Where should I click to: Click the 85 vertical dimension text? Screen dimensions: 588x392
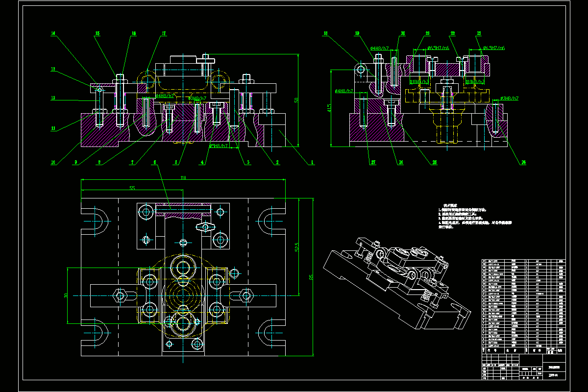pyautogui.click(x=311, y=277)
